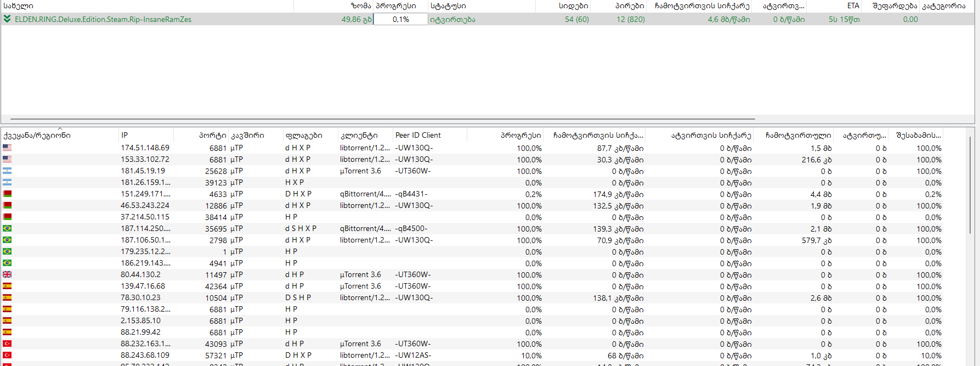This screenshot has height=366, width=980.
Task: Select peer IP 88.243.68.109
Action: (x=145, y=355)
